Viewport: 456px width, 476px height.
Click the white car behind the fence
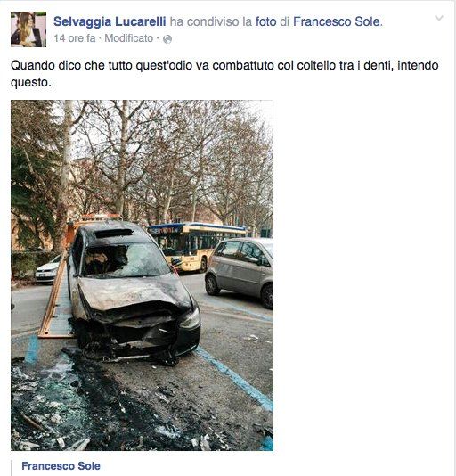coord(48,269)
